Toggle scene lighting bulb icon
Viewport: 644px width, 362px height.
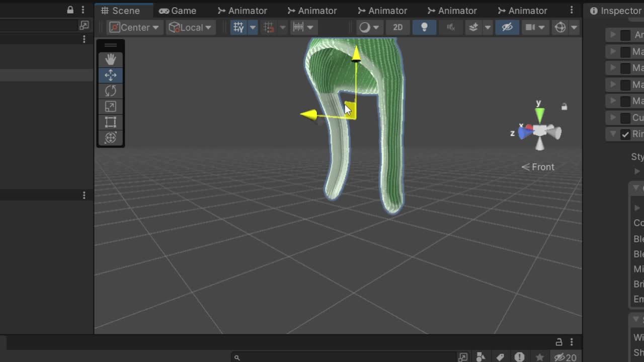(x=424, y=27)
